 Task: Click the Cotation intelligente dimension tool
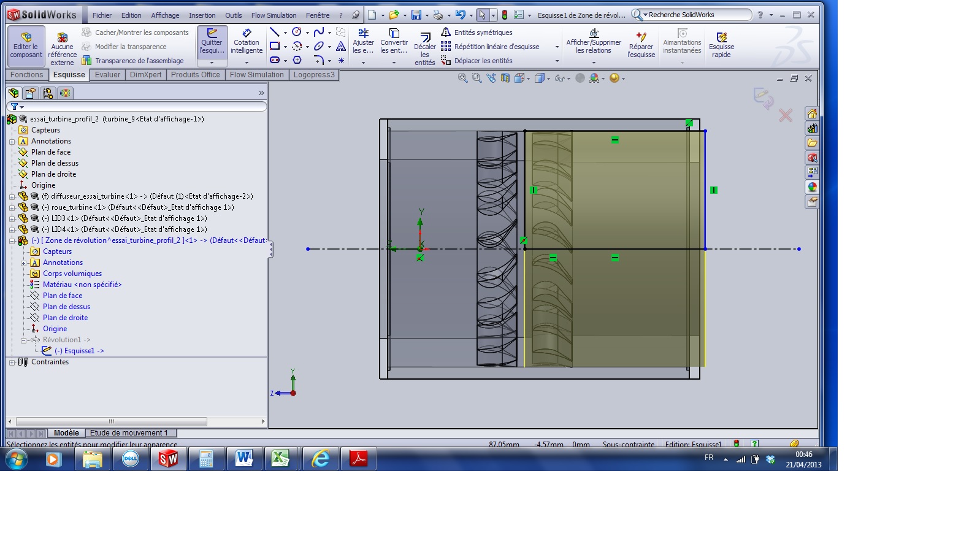point(247,42)
